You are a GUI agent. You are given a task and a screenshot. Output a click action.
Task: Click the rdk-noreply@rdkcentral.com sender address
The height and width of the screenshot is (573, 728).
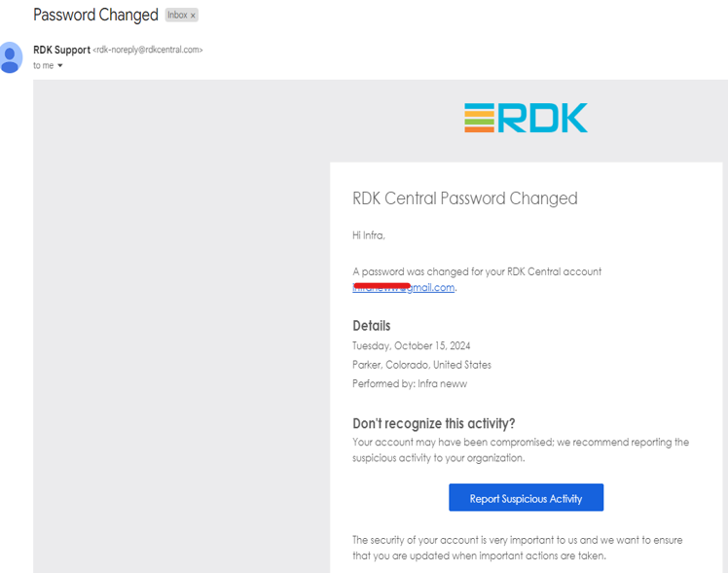(x=148, y=50)
